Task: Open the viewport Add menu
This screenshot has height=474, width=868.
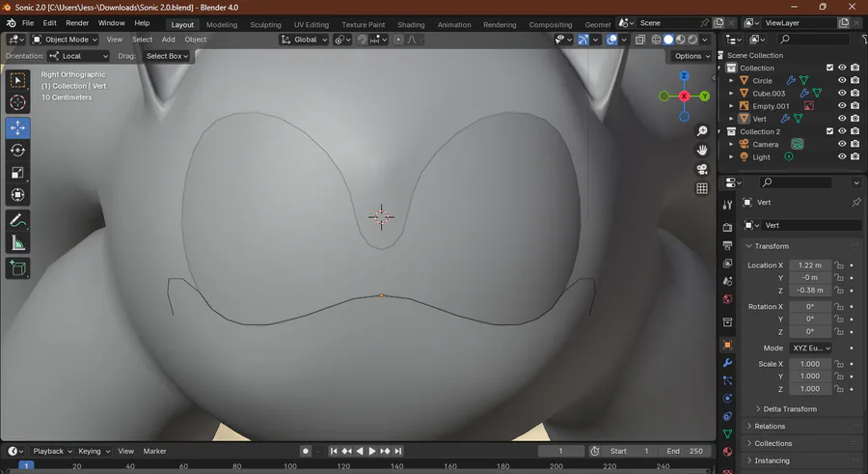Action: pyautogui.click(x=168, y=40)
